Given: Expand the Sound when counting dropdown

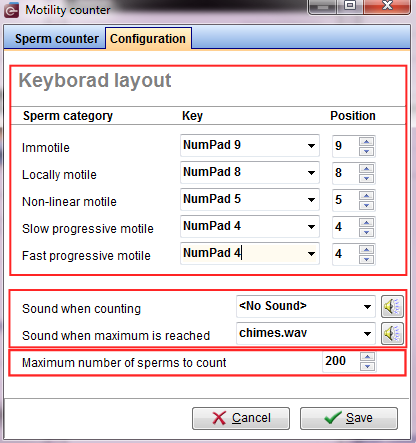Looking at the screenshot, I should pos(367,307).
